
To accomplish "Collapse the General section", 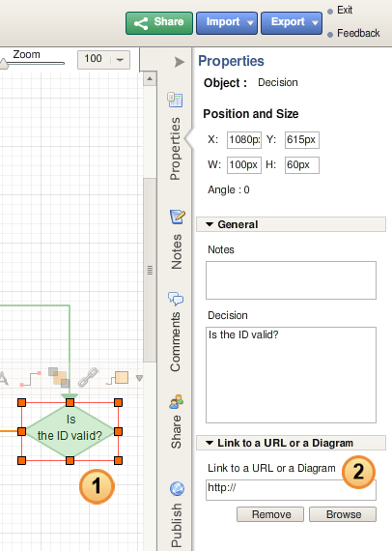I will tap(291, 224).
